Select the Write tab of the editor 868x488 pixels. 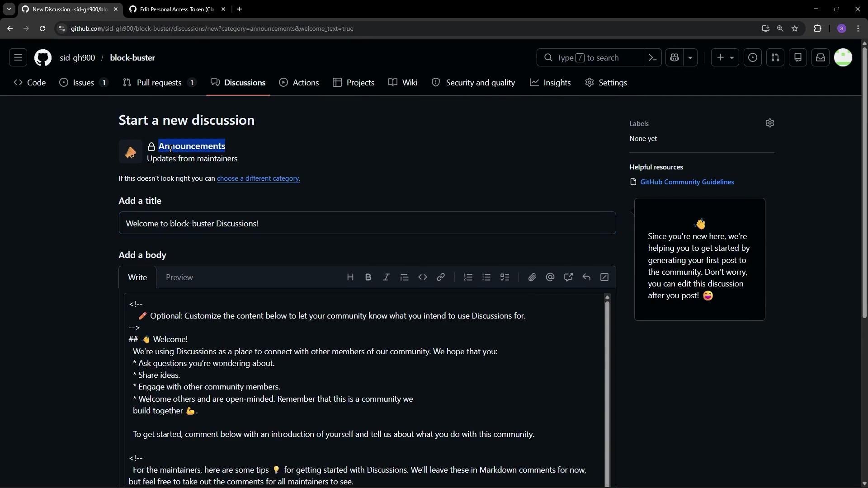pos(137,277)
